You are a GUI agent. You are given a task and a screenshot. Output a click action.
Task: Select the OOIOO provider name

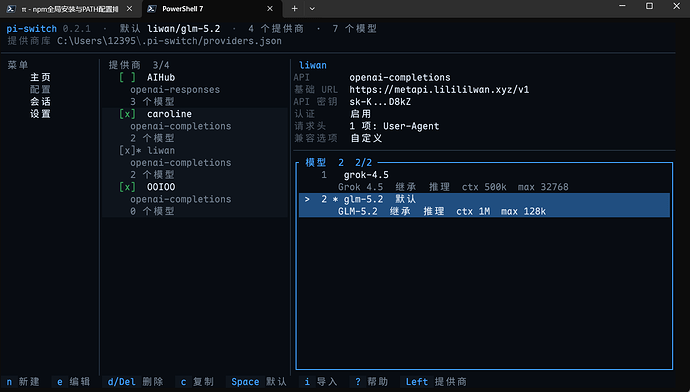click(x=161, y=187)
